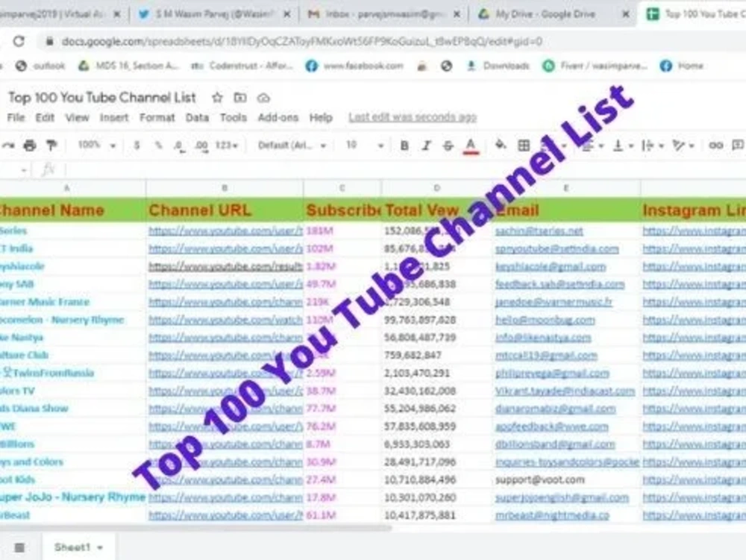
Task: Click the browser reload icon
Action: click(19, 41)
